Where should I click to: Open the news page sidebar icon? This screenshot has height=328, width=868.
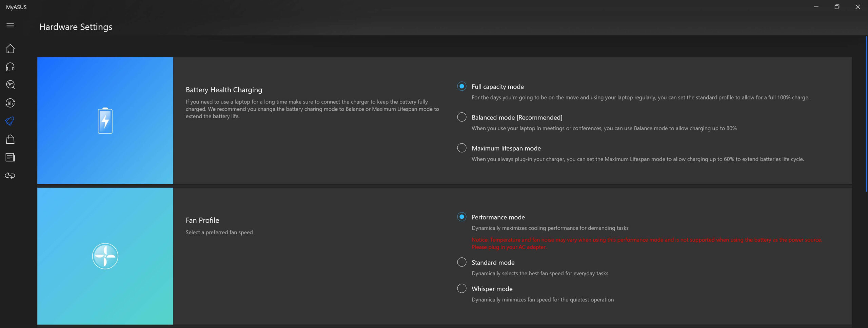(x=10, y=158)
